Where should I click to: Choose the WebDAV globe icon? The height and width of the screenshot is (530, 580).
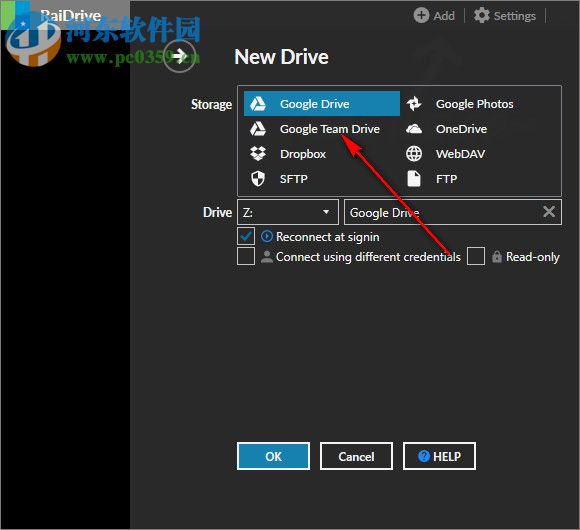pyautogui.click(x=414, y=153)
